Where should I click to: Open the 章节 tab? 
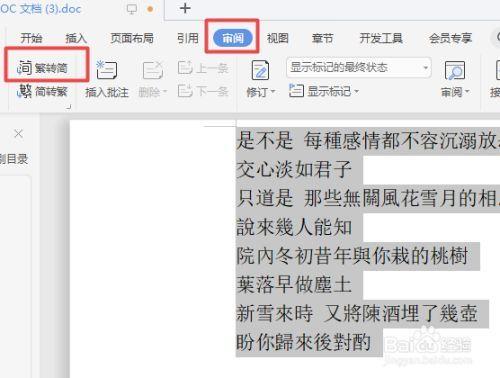322,38
